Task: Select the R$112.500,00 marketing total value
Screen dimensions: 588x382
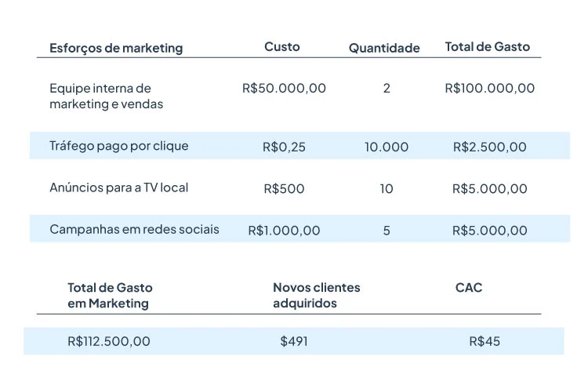Action: point(109,341)
